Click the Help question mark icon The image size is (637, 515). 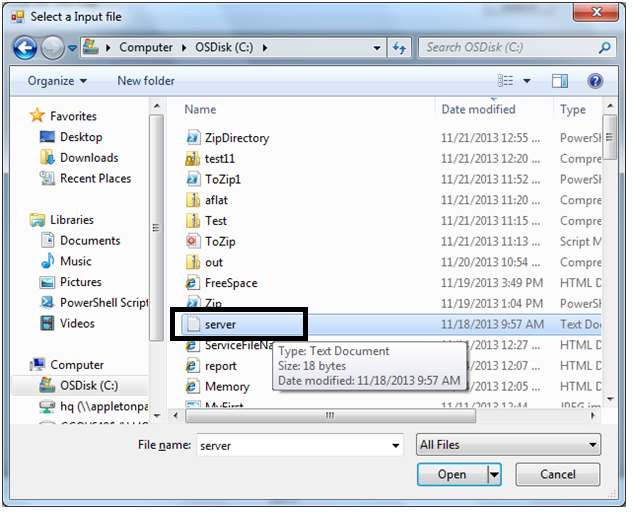595,81
